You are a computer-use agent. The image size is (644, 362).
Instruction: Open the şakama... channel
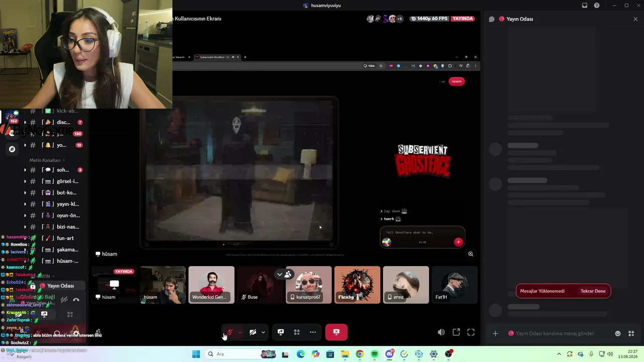[x=56, y=249]
